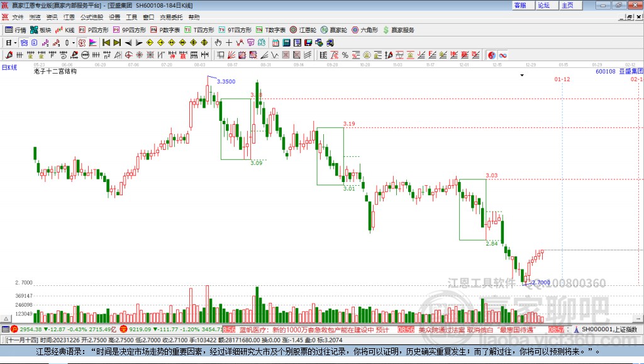Open the 公式选股 menu
Viewport: 644px width, 364px height.
click(x=92, y=17)
